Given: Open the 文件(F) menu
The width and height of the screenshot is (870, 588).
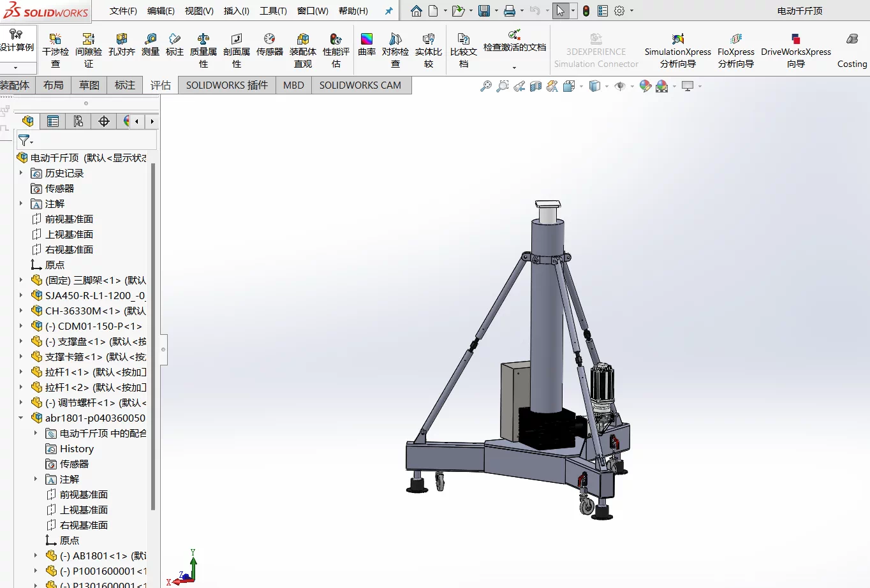Looking at the screenshot, I should pyautogui.click(x=123, y=11).
